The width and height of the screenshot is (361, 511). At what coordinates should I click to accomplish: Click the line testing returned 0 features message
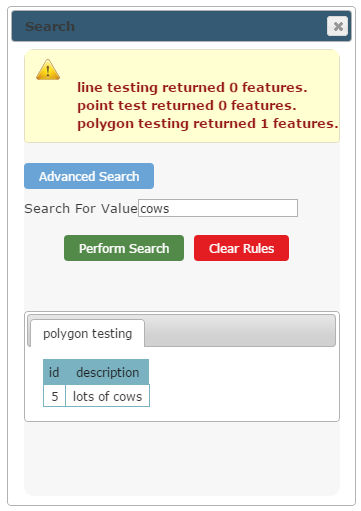pos(192,88)
